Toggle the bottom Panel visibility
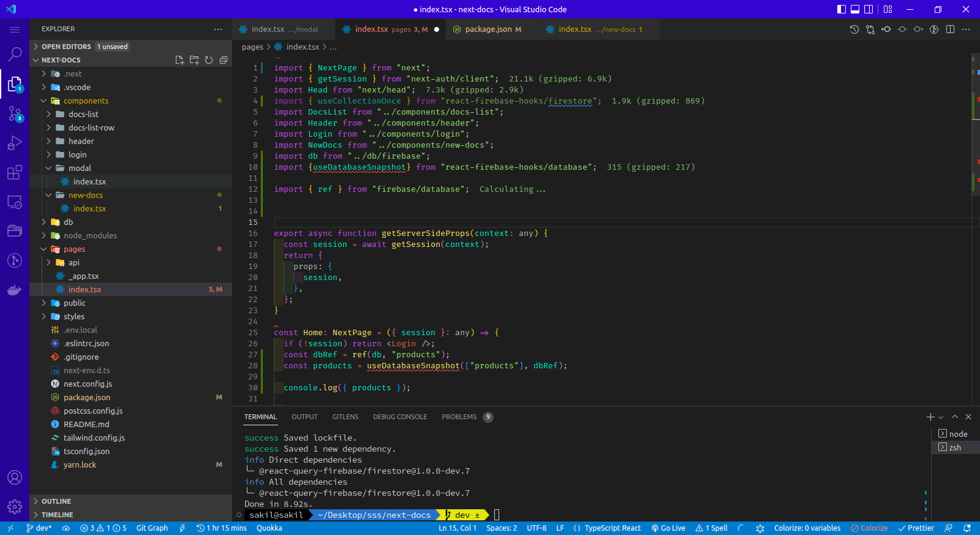This screenshot has width=980, height=535. [x=855, y=9]
